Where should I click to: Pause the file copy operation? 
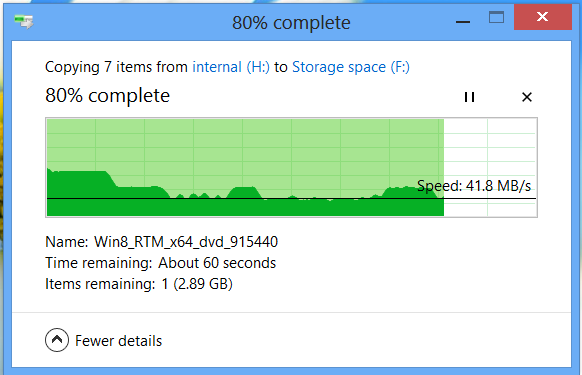pyautogui.click(x=469, y=97)
